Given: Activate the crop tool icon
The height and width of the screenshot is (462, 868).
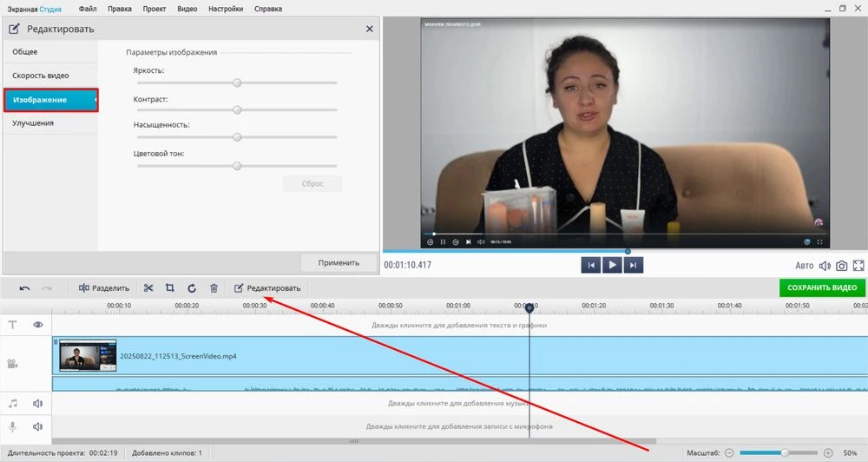Looking at the screenshot, I should [170, 288].
